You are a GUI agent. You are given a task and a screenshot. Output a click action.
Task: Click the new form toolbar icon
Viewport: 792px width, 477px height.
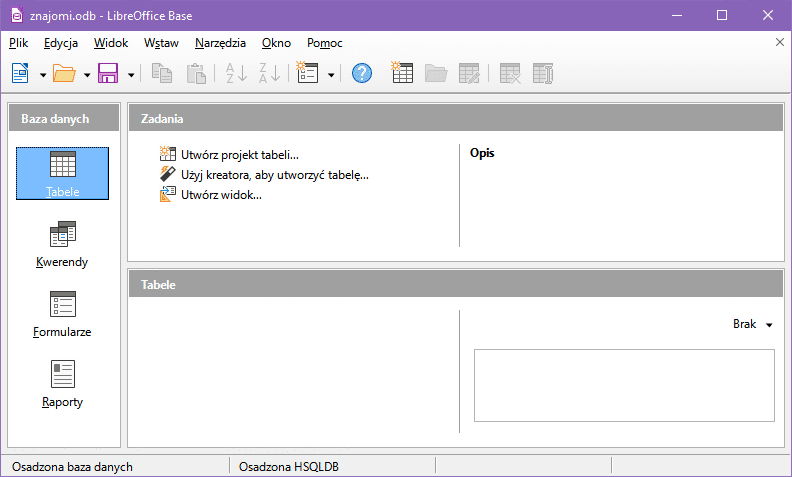[x=307, y=73]
